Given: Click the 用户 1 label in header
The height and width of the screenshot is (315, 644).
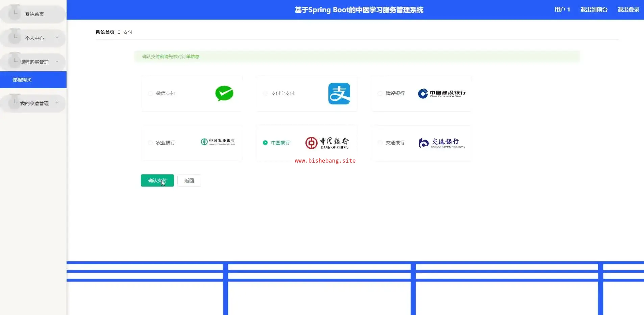Looking at the screenshot, I should pyautogui.click(x=562, y=10).
